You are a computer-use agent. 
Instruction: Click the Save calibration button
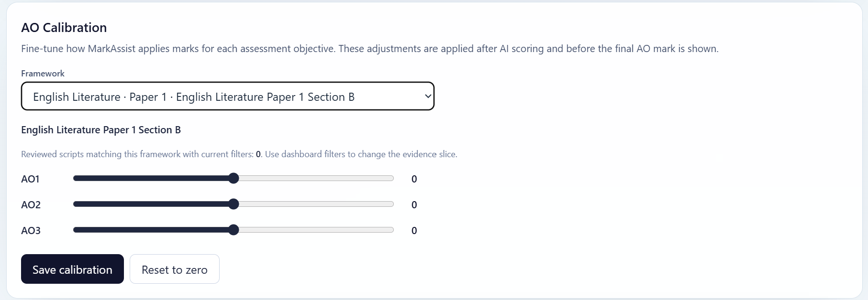(x=72, y=269)
